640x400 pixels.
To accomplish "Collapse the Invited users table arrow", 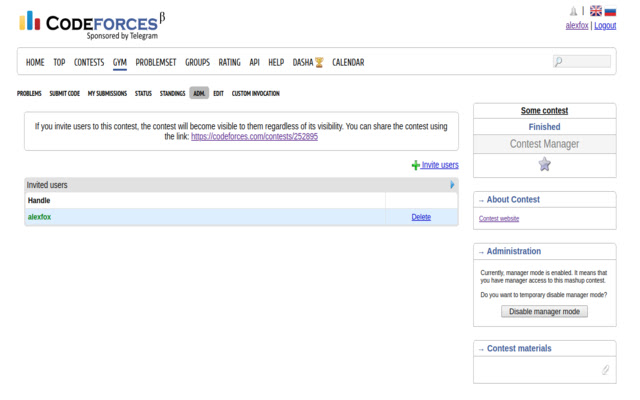I will (x=452, y=185).
